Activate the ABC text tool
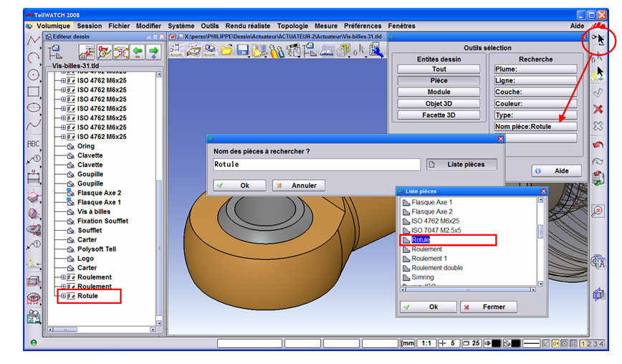Screen dimensions: 622x364 (33, 143)
